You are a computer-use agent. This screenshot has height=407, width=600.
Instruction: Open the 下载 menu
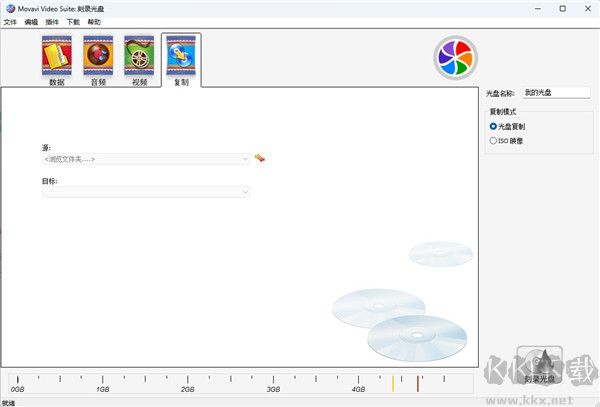point(73,22)
